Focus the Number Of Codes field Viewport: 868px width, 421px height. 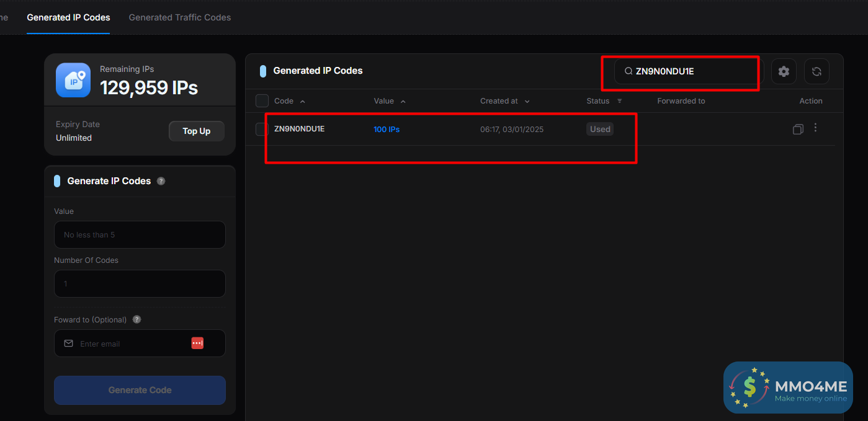coord(140,283)
